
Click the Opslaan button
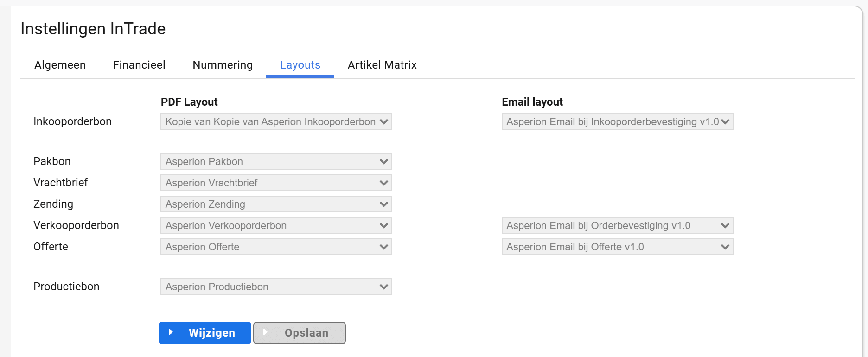[x=300, y=333]
